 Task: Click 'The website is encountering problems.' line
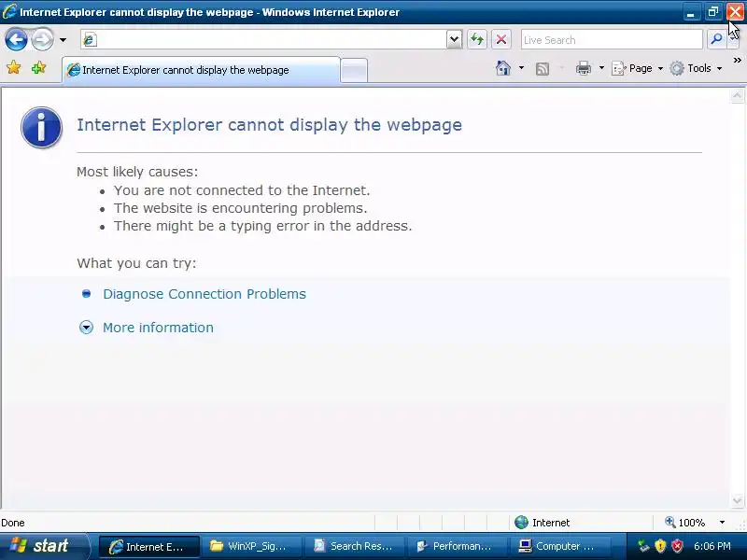pyautogui.click(x=241, y=208)
